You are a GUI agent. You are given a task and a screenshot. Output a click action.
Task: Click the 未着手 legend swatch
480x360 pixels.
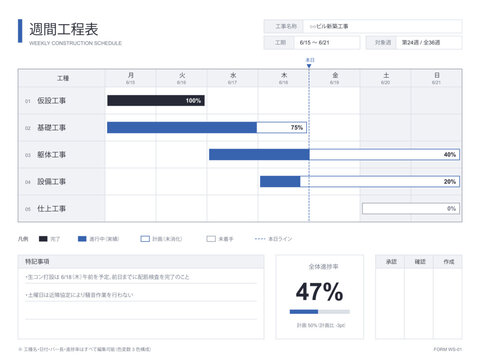tap(211, 239)
